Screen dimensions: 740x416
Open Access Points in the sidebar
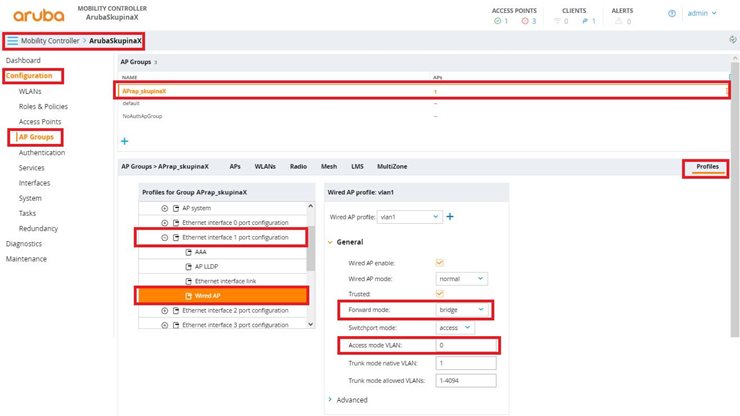click(x=40, y=122)
